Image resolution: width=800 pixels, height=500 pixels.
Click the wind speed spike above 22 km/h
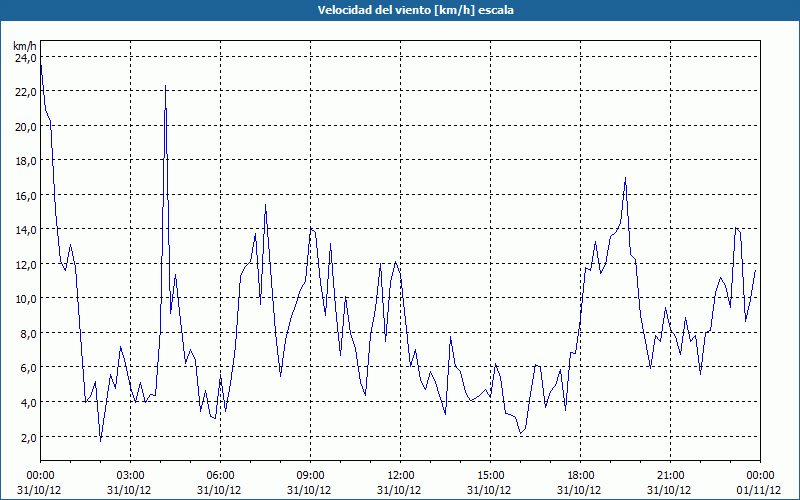pyautogui.click(x=165, y=87)
